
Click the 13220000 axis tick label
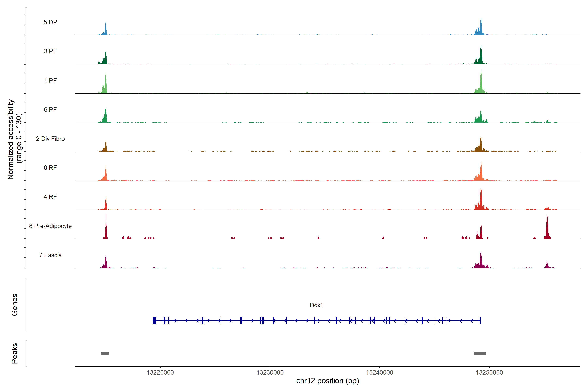[x=160, y=373]
